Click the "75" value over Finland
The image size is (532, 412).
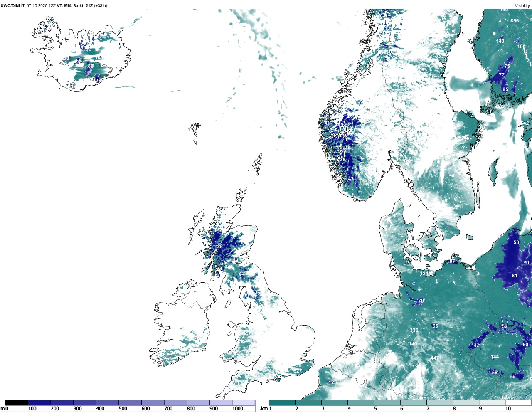click(507, 66)
